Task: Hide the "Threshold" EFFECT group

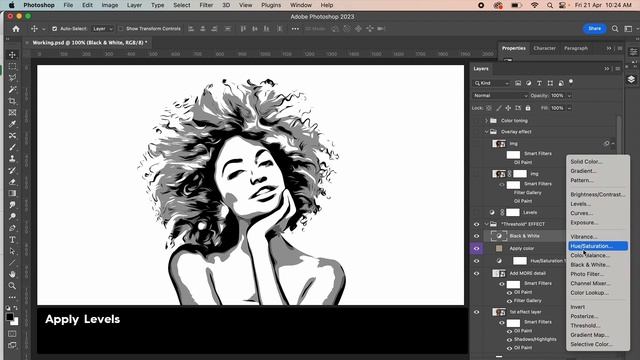Action: (x=476, y=224)
